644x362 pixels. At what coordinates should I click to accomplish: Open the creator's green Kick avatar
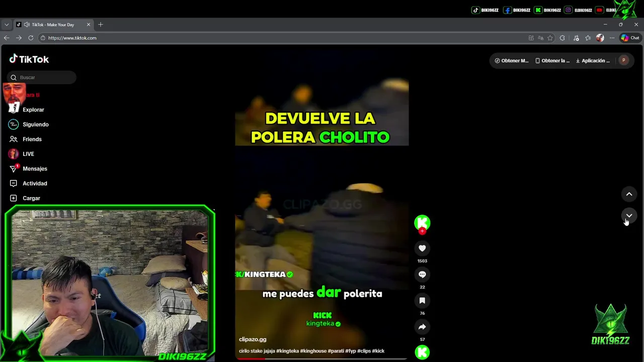pyautogui.click(x=422, y=223)
